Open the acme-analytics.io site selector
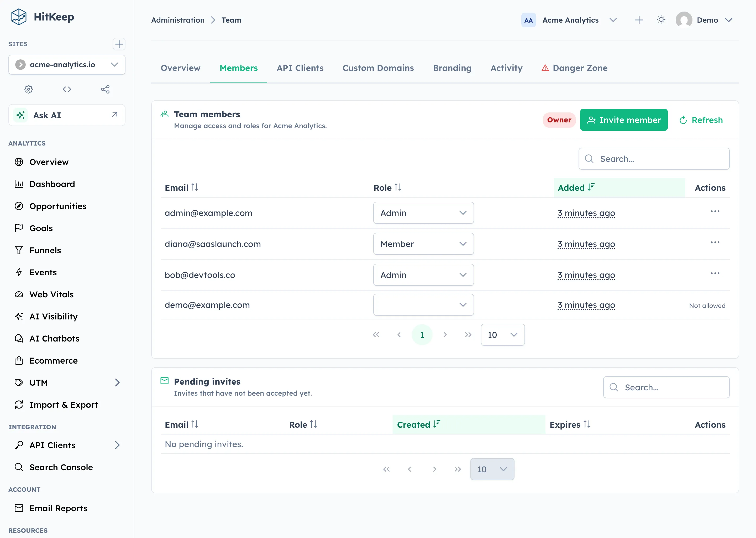The width and height of the screenshot is (756, 538). 67,65
